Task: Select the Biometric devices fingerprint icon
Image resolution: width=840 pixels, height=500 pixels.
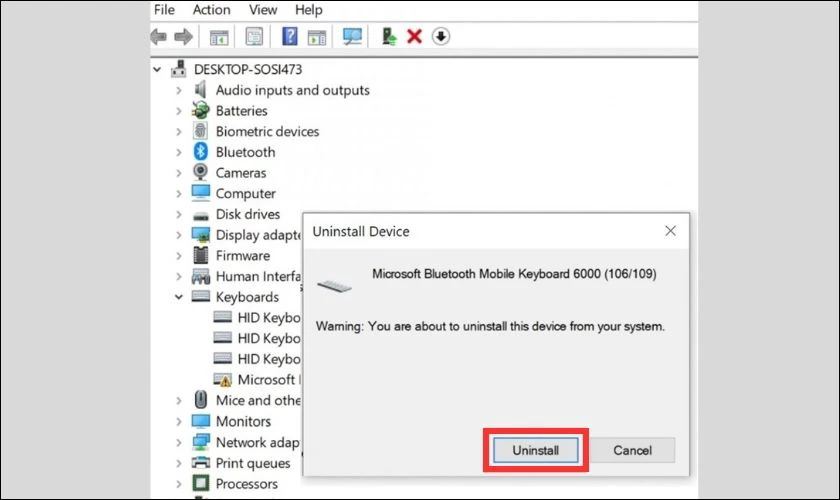Action: tap(200, 131)
